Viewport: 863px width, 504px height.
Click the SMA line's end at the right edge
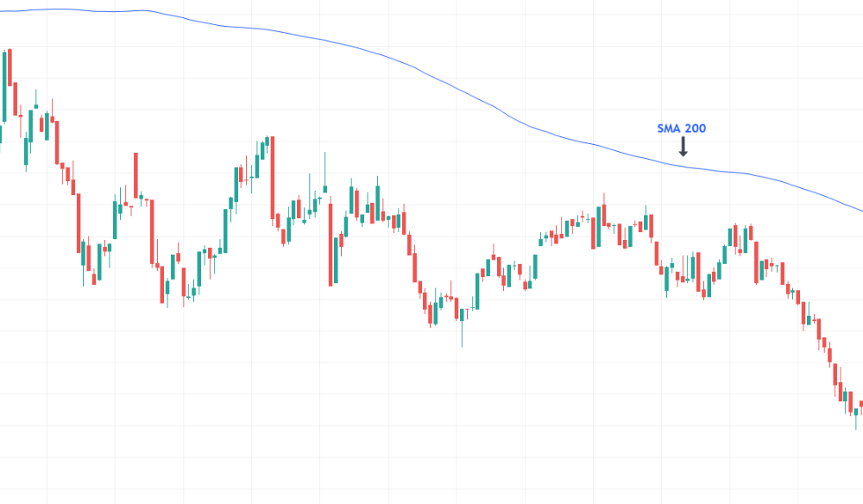pyautogui.click(x=860, y=210)
